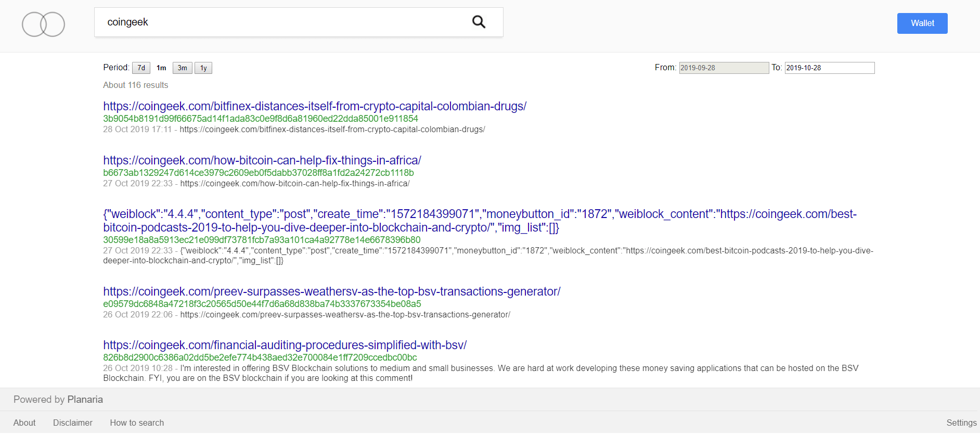Open the how-bitcoin-can-help-fix-things-in-africa link
980x434 pixels.
click(x=262, y=160)
